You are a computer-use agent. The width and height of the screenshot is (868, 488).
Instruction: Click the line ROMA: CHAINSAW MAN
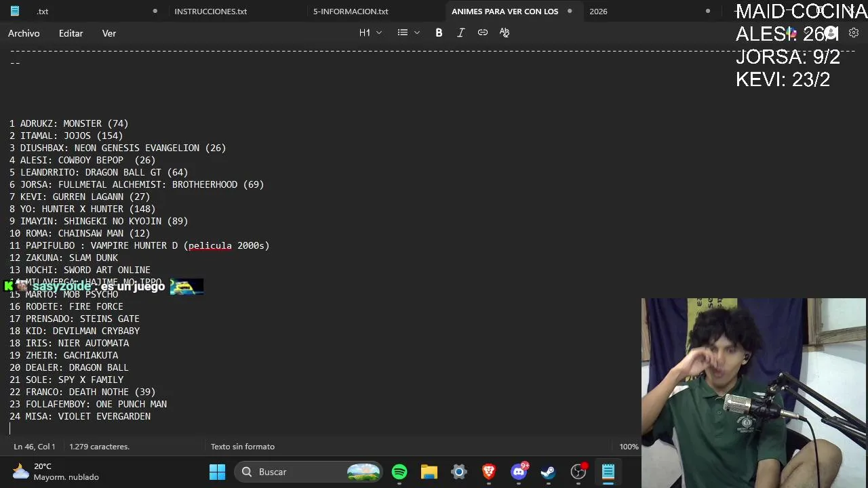pos(79,233)
